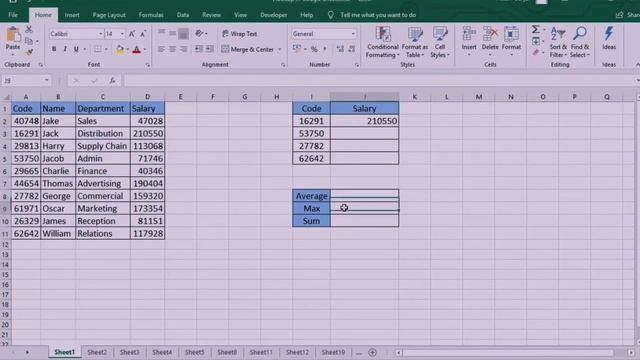Open the font color dropdown arrow
640x360 pixels.
pyautogui.click(x=144, y=50)
